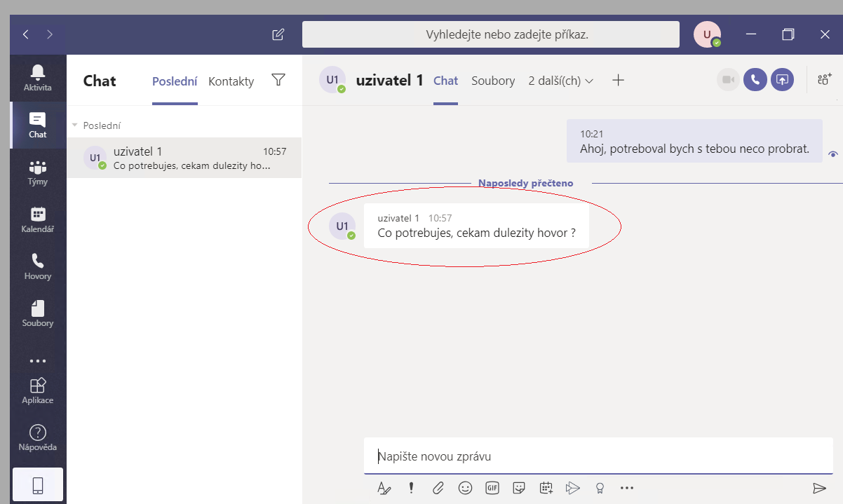Click the U1 avatar beside received message
843x504 pixels.
click(x=342, y=226)
